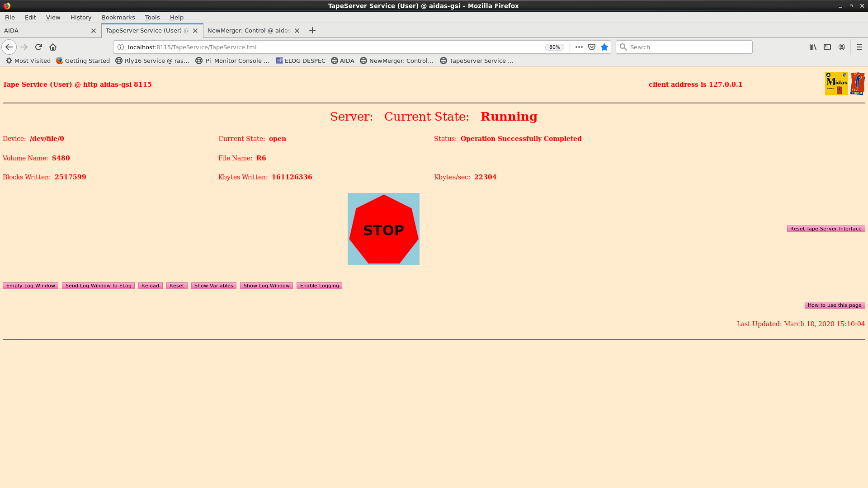The image size is (868, 488).
Task: Go to Firefox home page icon
Action: 53,47
